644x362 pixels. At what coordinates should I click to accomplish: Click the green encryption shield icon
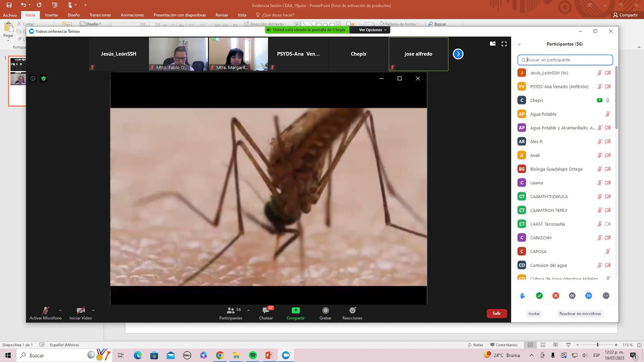click(43, 78)
